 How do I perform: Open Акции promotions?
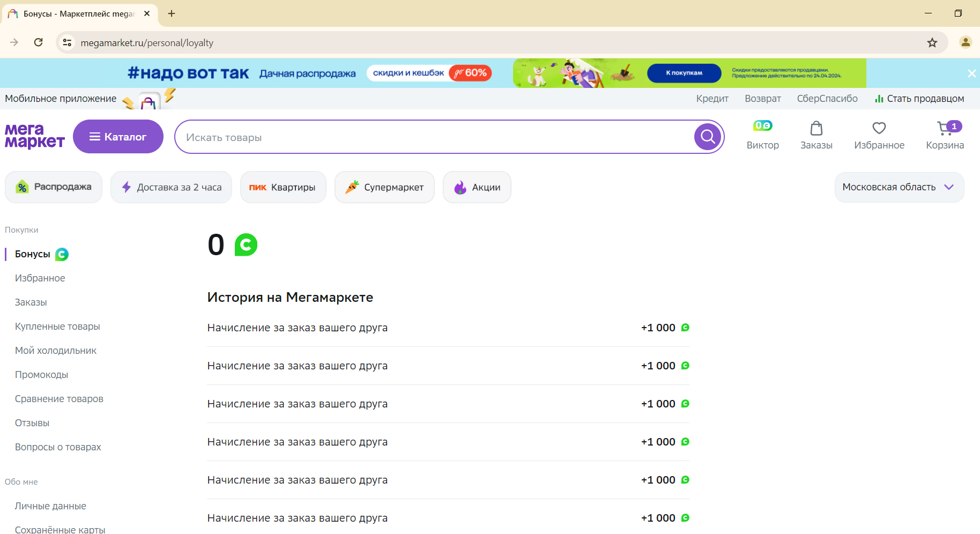[477, 187]
